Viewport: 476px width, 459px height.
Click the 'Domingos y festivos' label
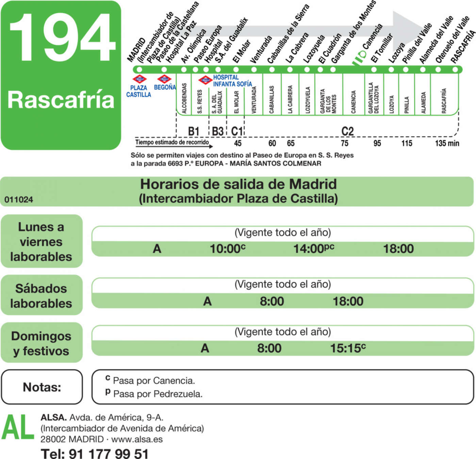pos(41,343)
